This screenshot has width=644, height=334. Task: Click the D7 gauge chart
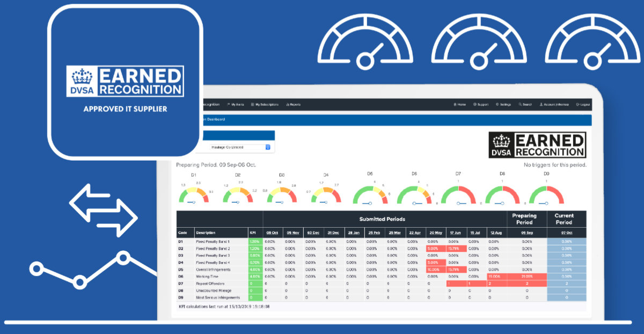(x=458, y=194)
